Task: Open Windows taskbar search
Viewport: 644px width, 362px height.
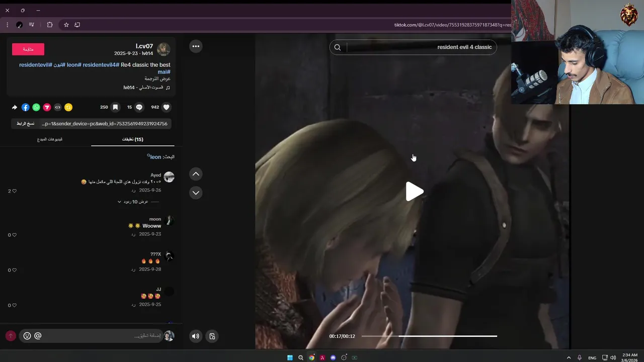Action: point(301,357)
